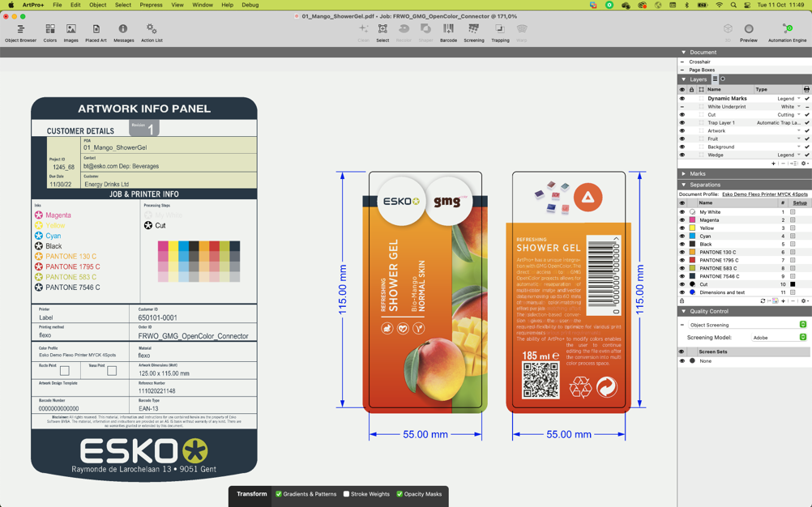
Task: Click the Yellow separation color swatch
Action: tap(692, 228)
